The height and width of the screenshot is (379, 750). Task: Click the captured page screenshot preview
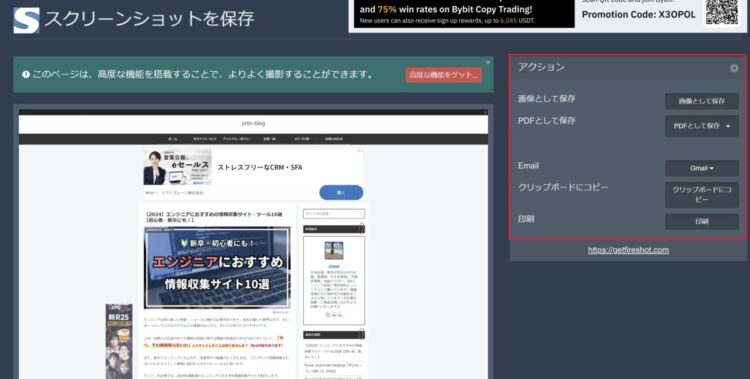(253, 244)
